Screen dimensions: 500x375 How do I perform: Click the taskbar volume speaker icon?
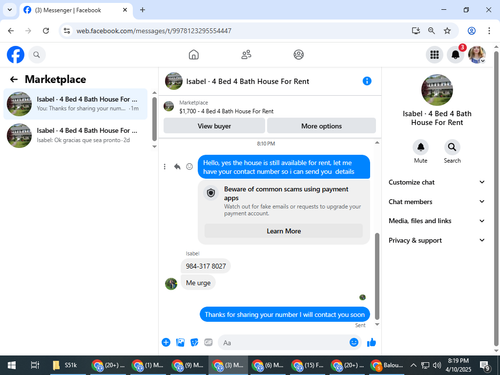tap(436, 365)
